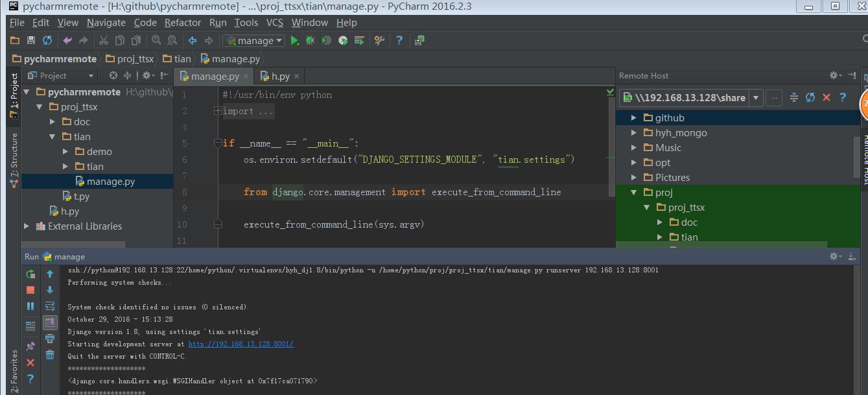
Task: Click the Copy icon in toolbar
Action: click(x=120, y=40)
